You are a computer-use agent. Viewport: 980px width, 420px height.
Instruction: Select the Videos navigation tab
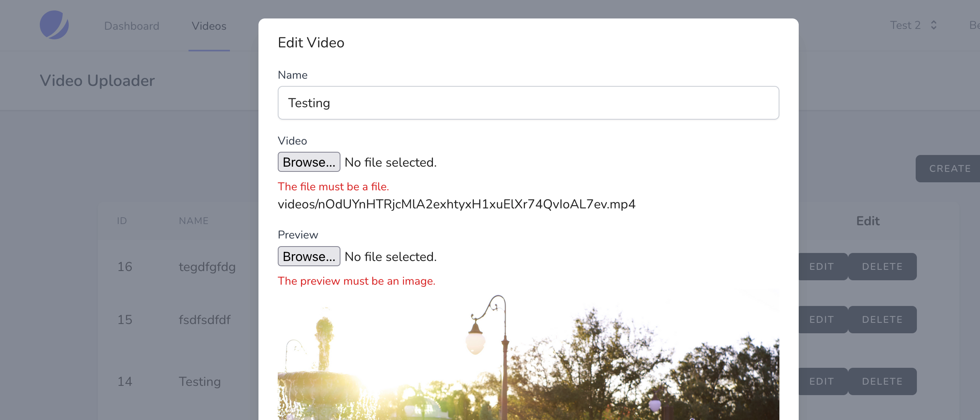point(209,26)
